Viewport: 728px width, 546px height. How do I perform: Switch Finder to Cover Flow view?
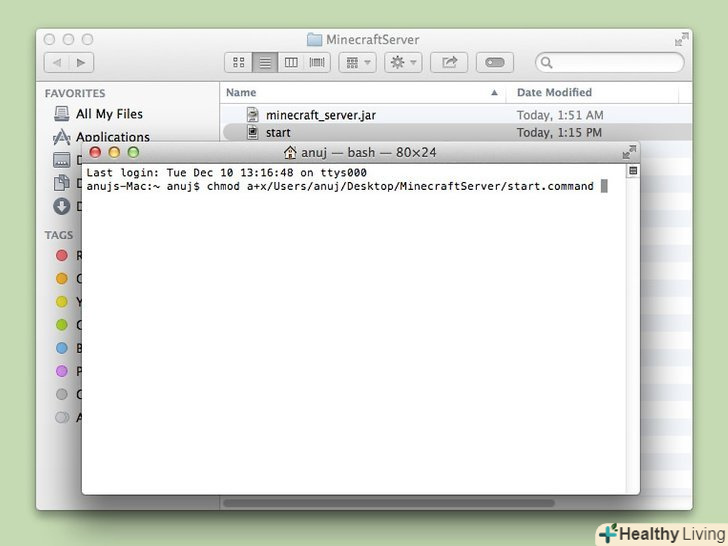click(x=317, y=63)
